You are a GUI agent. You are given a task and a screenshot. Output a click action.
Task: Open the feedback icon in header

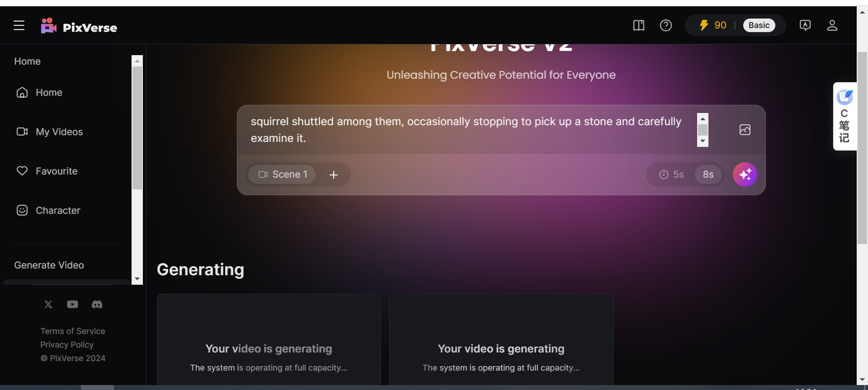(805, 25)
